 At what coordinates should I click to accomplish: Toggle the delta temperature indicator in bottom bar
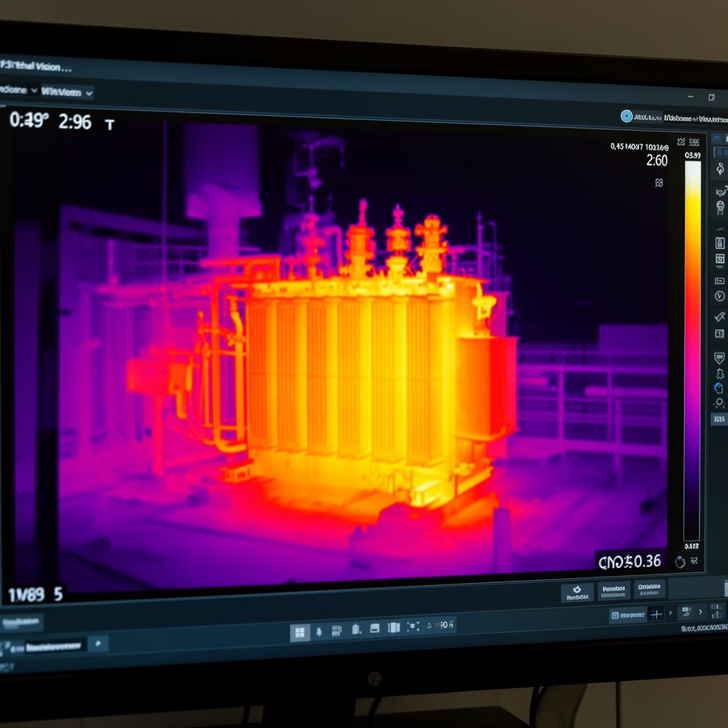(x=429, y=625)
